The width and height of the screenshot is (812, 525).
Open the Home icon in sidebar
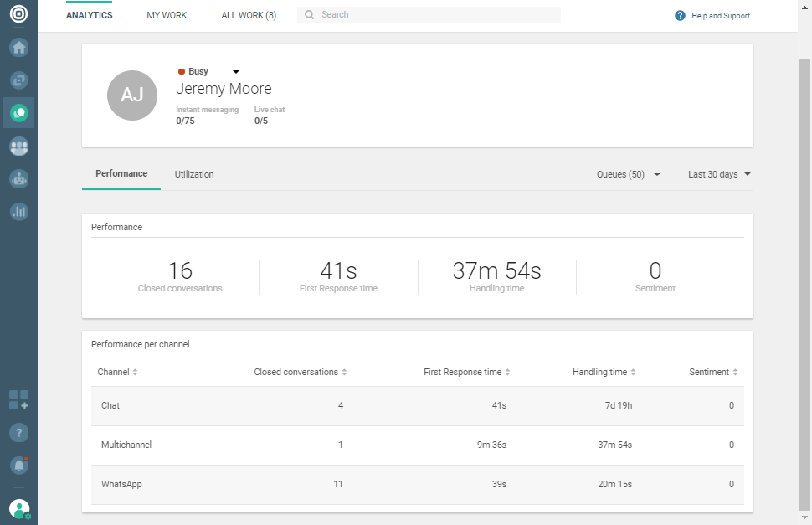pos(18,47)
